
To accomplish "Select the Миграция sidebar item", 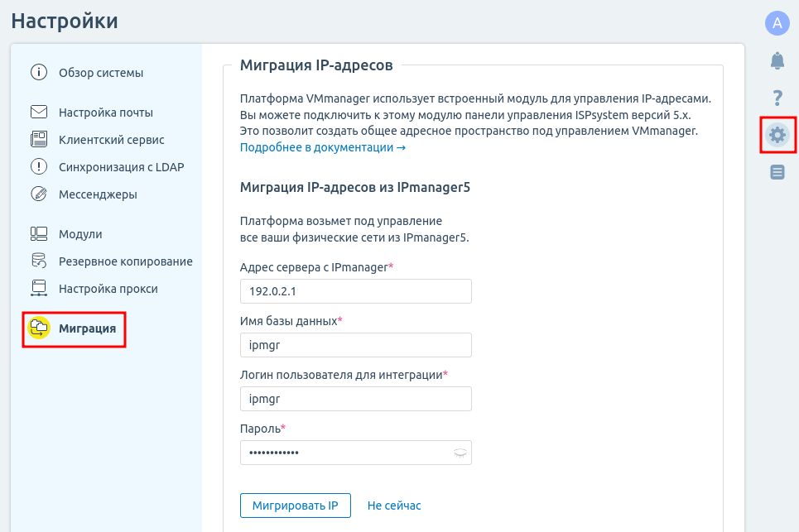I will tap(87, 328).
